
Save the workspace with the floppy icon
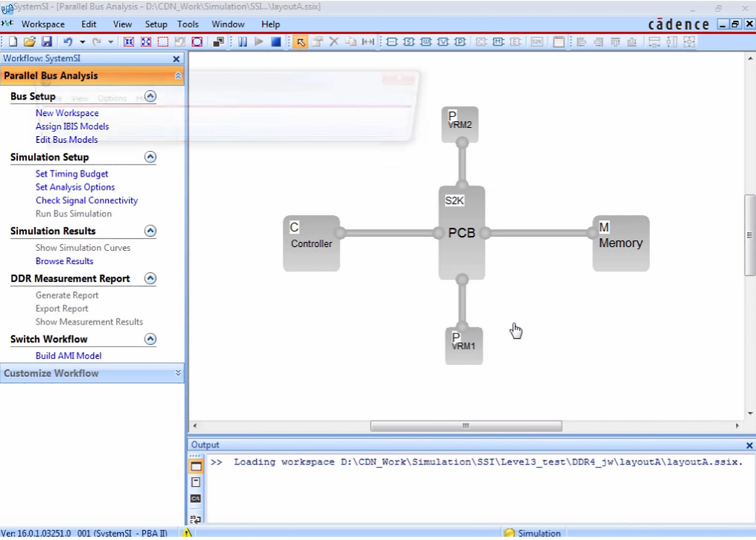47,42
